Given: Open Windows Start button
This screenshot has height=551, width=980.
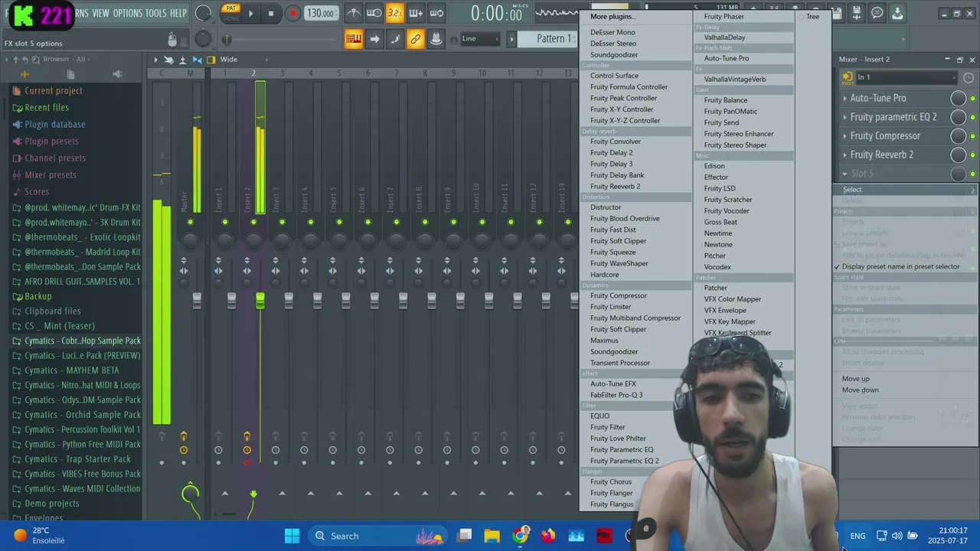Looking at the screenshot, I should (x=292, y=536).
